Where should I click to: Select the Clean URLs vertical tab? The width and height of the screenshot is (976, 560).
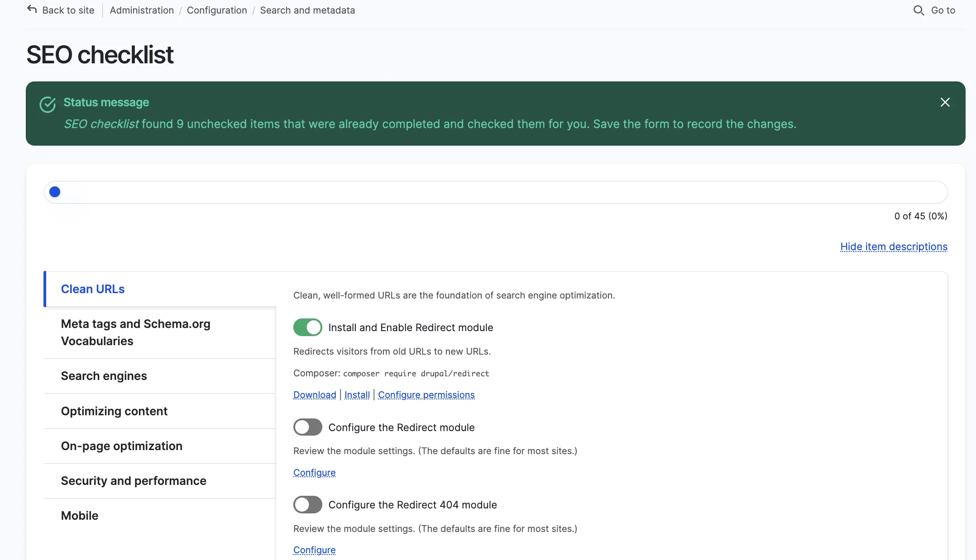pos(93,289)
